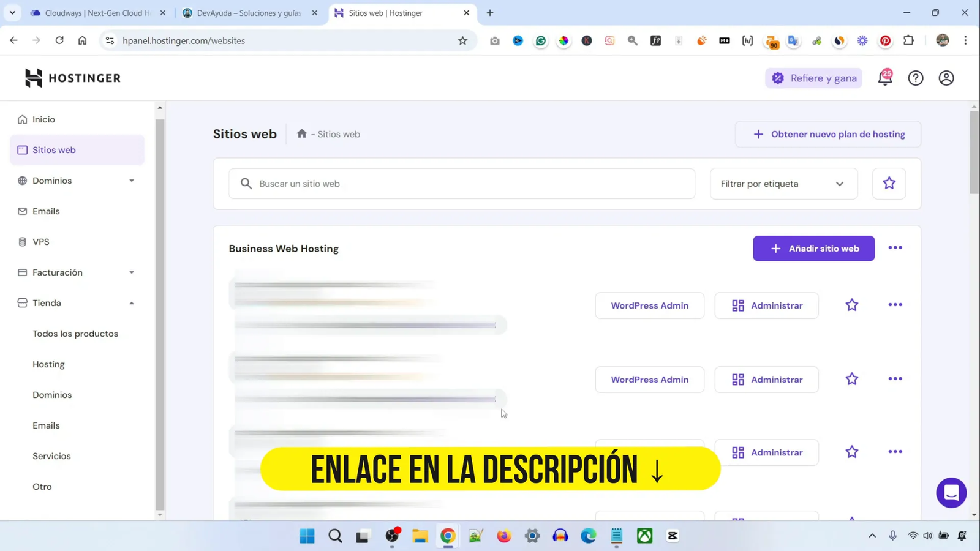The height and width of the screenshot is (551, 980).
Task: Click the Añadir sitio web button
Action: point(813,248)
